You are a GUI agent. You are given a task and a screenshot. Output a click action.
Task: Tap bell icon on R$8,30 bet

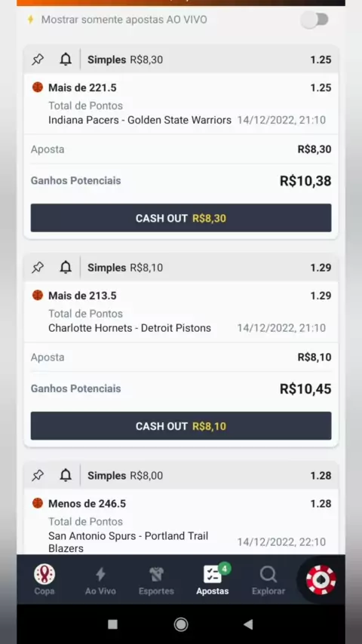(66, 60)
